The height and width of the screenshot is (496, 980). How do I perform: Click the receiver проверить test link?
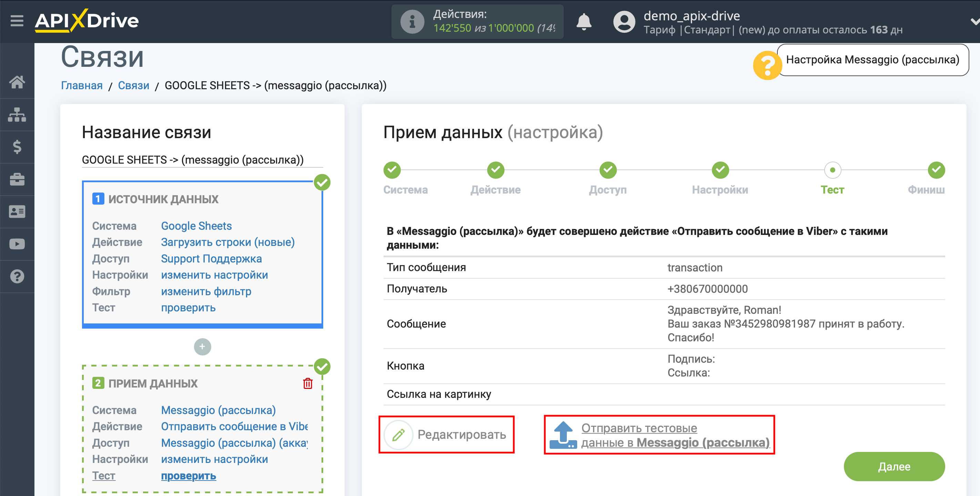pyautogui.click(x=188, y=476)
